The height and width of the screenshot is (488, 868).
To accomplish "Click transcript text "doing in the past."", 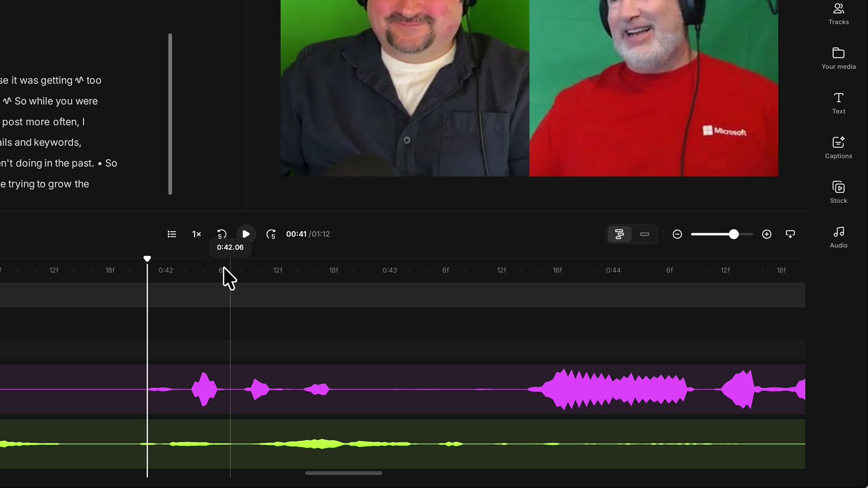I will [x=55, y=163].
